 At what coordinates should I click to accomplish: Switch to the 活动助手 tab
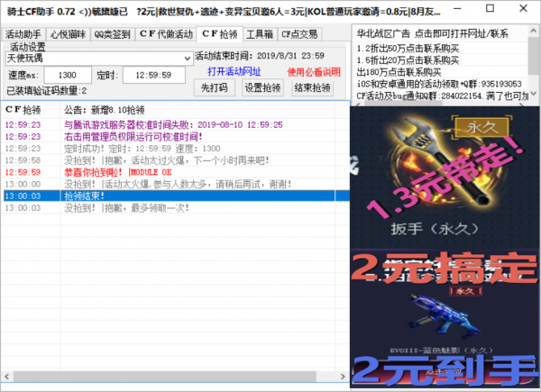(x=23, y=34)
